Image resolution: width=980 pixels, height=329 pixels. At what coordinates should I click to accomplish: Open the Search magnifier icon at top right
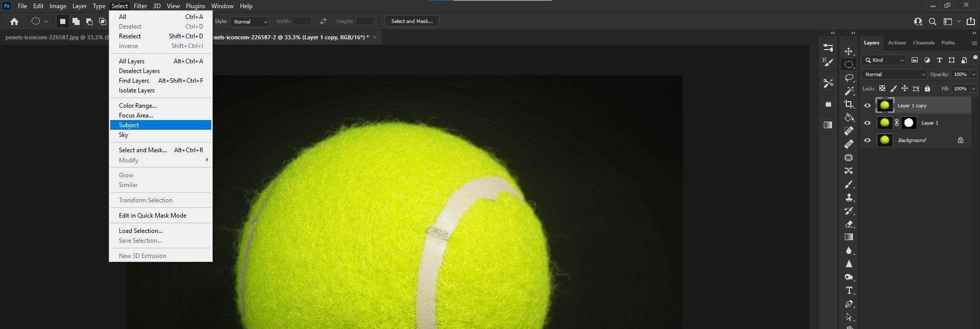click(933, 21)
